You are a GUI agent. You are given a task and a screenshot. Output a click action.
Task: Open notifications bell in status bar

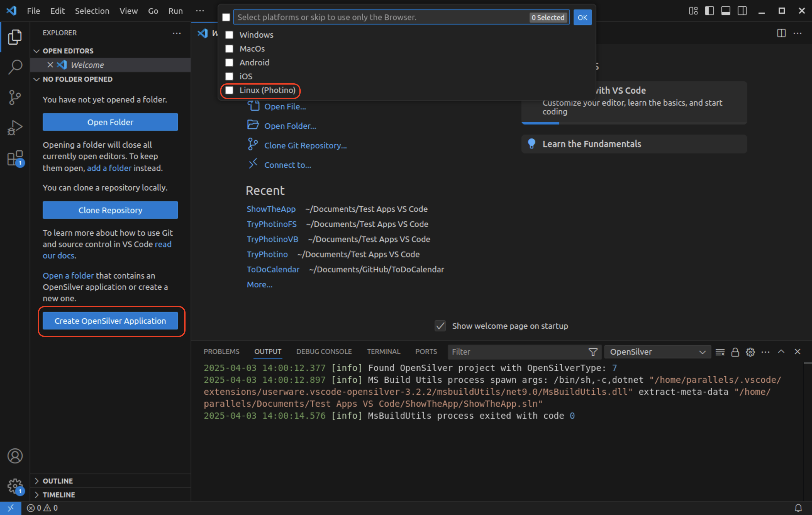click(x=798, y=507)
